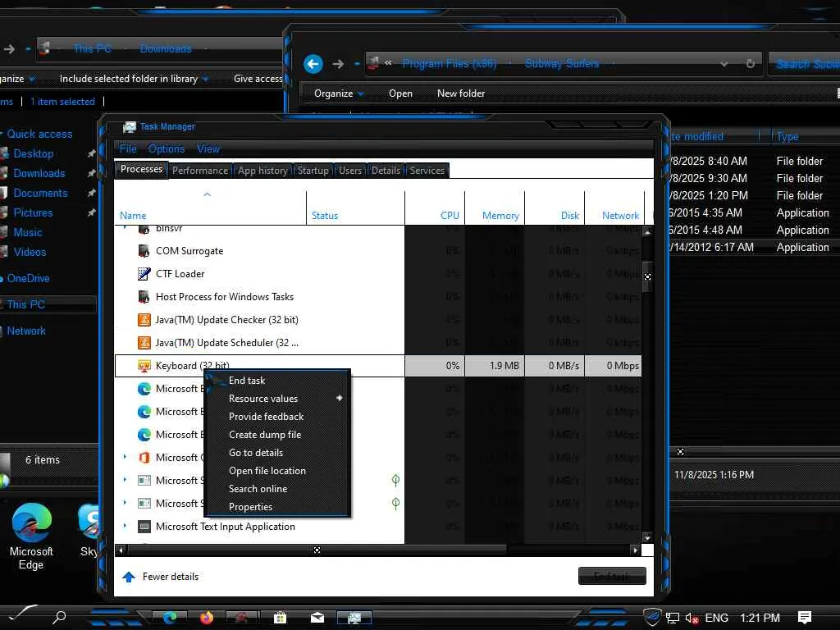
Task: Open Resource values submenu
Action: tap(277, 399)
